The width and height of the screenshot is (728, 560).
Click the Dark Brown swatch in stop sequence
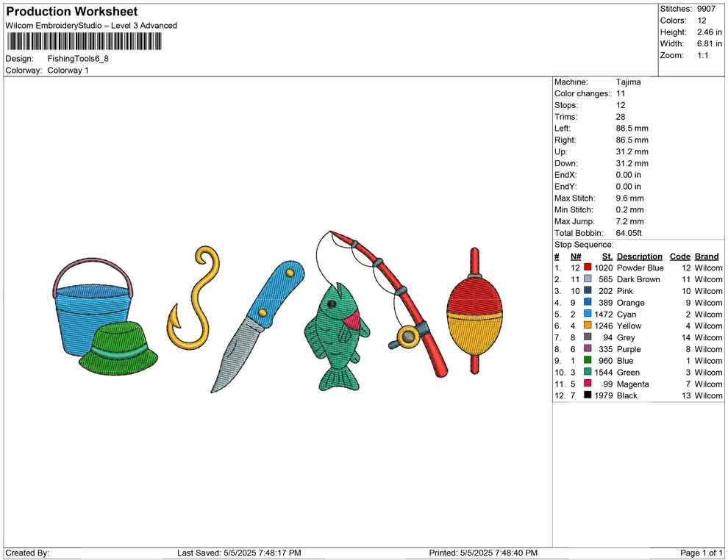[x=587, y=280]
